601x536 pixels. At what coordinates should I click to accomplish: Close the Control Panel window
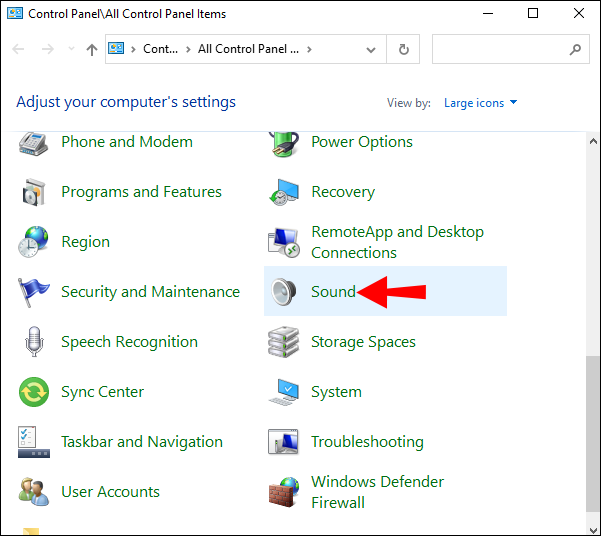(579, 13)
